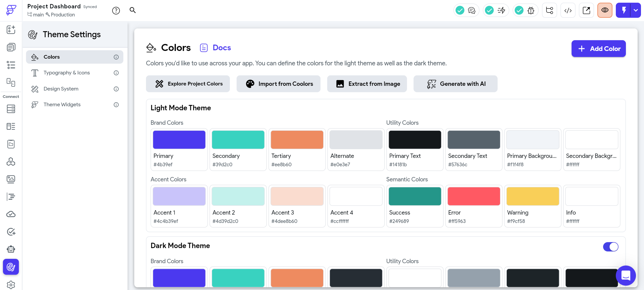Open the Docs link
The width and height of the screenshot is (644, 290).
tap(221, 48)
